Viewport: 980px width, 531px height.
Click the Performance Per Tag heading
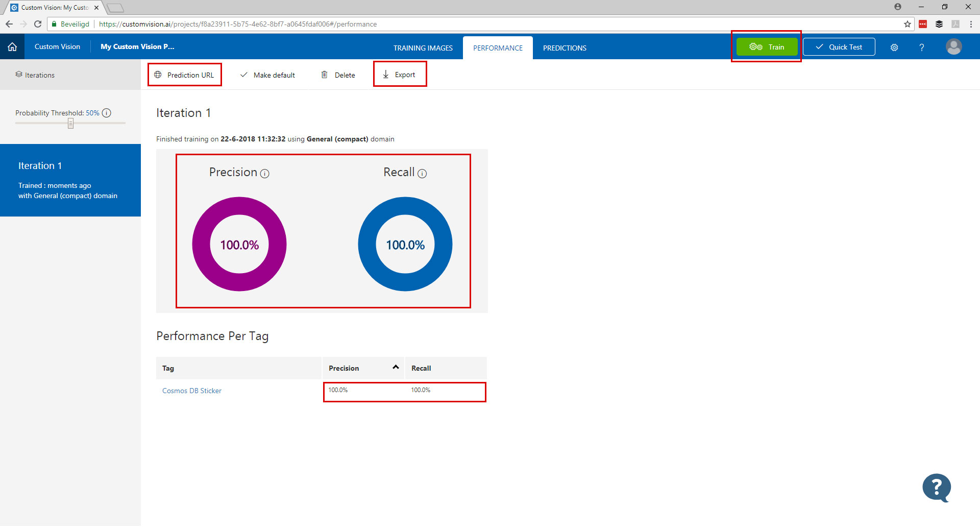pyautogui.click(x=212, y=336)
